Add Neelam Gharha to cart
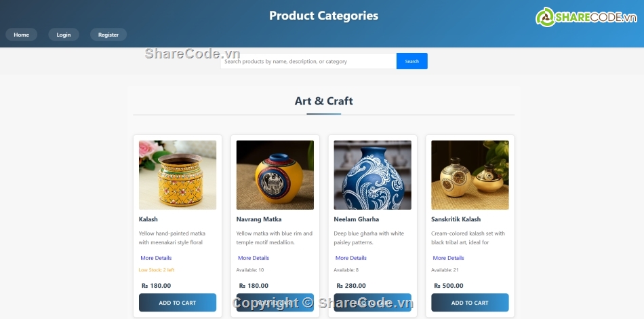The image size is (644, 319). point(373,303)
